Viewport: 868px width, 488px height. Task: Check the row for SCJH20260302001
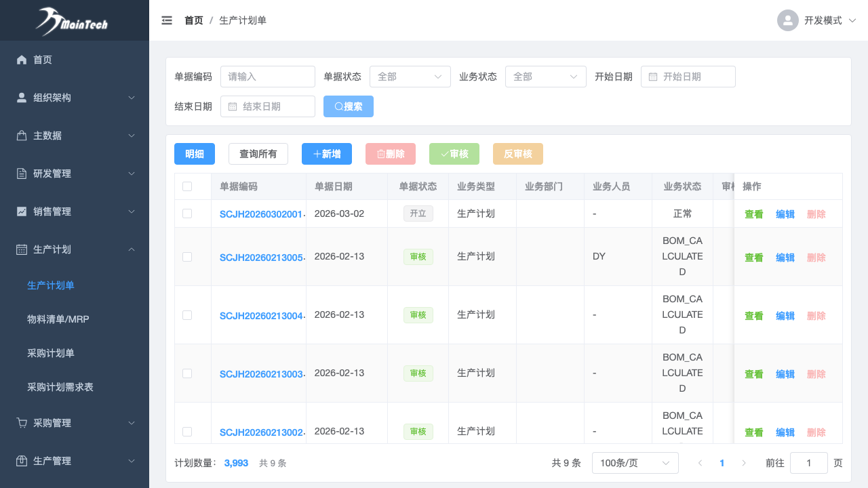tap(187, 213)
